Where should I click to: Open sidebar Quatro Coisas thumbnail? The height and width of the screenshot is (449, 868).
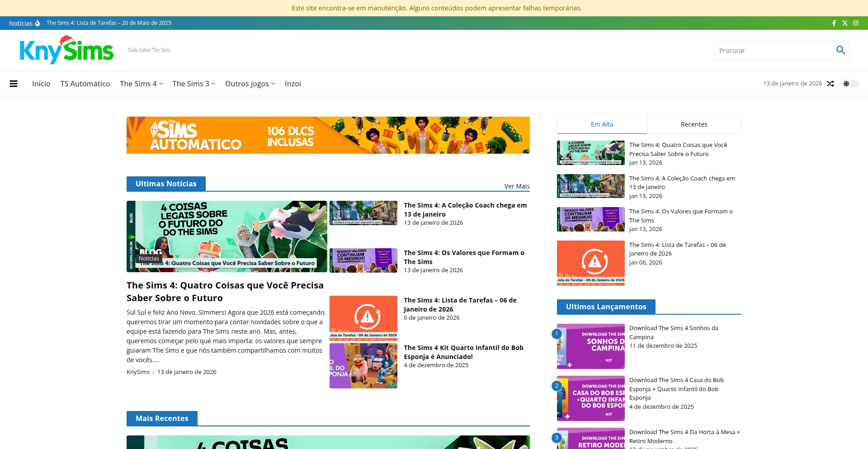[591, 153]
